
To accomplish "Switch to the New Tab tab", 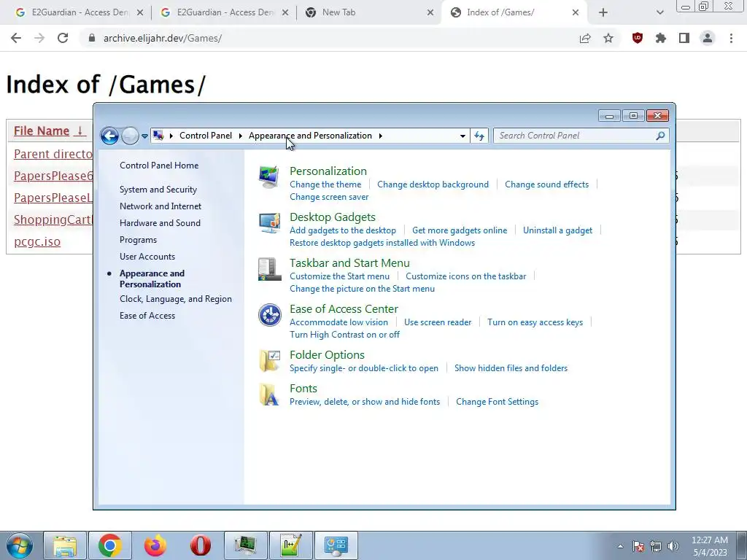I will (x=368, y=12).
